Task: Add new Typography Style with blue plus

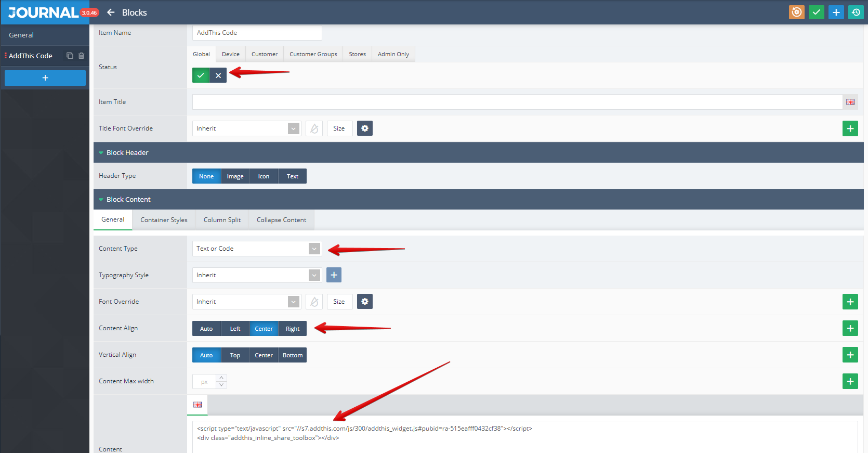Action: (334, 275)
